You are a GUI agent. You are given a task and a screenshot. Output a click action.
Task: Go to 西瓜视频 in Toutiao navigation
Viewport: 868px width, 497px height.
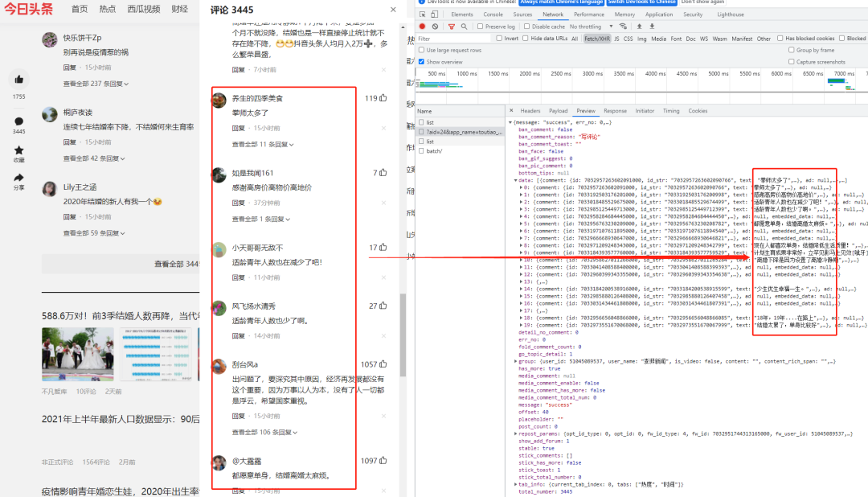[144, 9]
